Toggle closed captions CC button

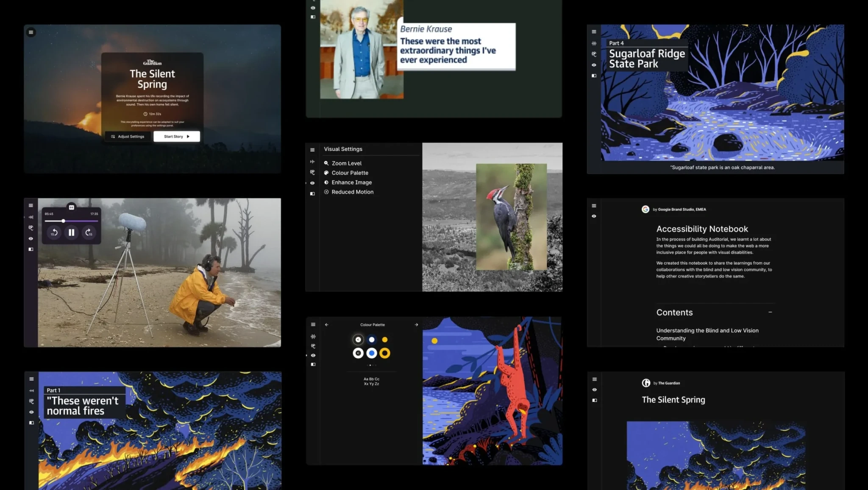(72, 207)
